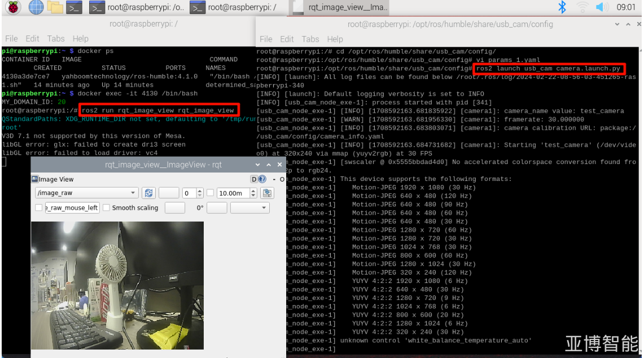Open rqt window title bar dropdown arrow
The width and height of the screenshot is (644, 358).
[257, 165]
